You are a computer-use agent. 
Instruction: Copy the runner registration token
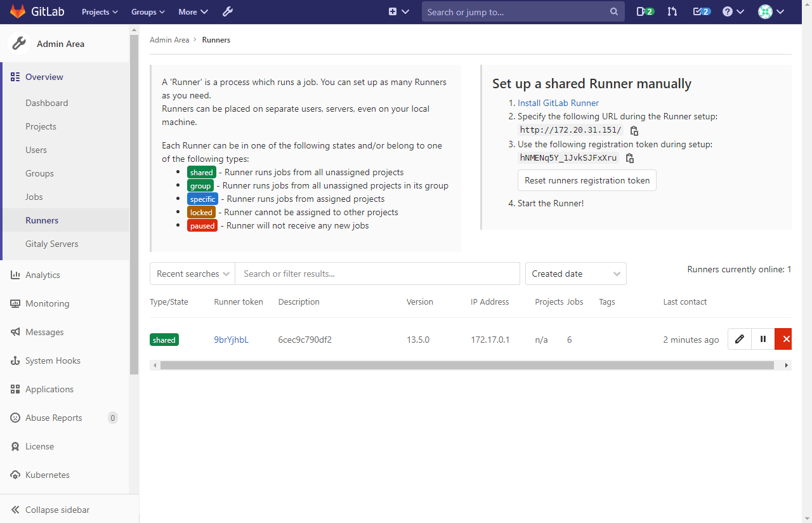pos(629,158)
